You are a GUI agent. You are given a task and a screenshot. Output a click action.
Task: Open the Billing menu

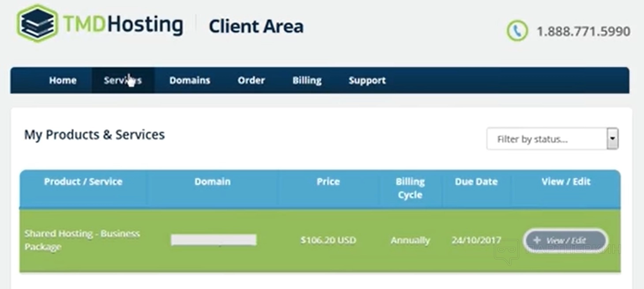(x=307, y=80)
